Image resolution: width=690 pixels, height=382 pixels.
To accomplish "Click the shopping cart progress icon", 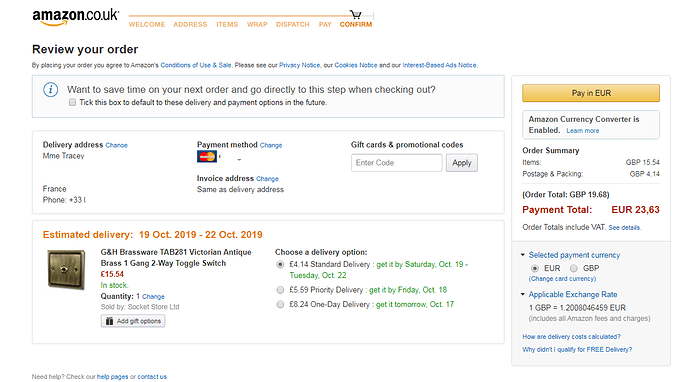I will pyautogui.click(x=356, y=15).
